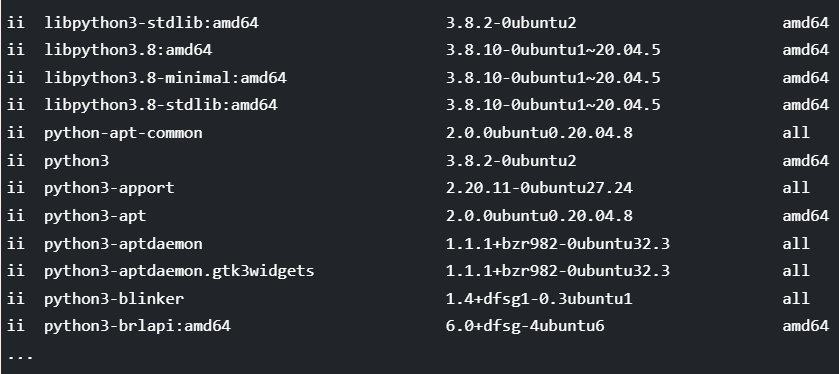Click 'amd64' architecture of python3-apt row
Screen dimensions: 839x374
[x=805, y=216]
